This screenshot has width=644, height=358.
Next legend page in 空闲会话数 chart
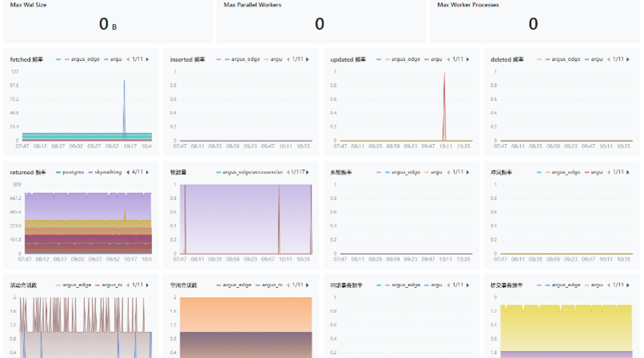(308, 285)
